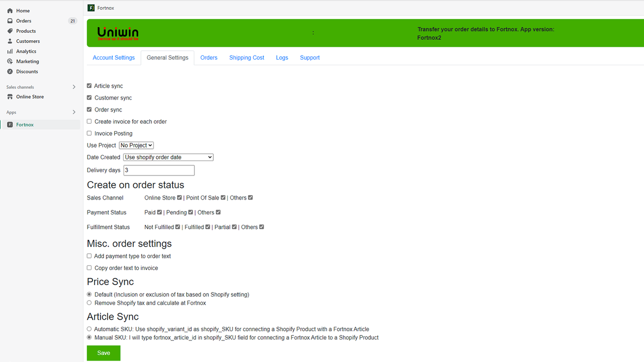
Task: Click the Discounts percent icon
Action: (x=10, y=71)
